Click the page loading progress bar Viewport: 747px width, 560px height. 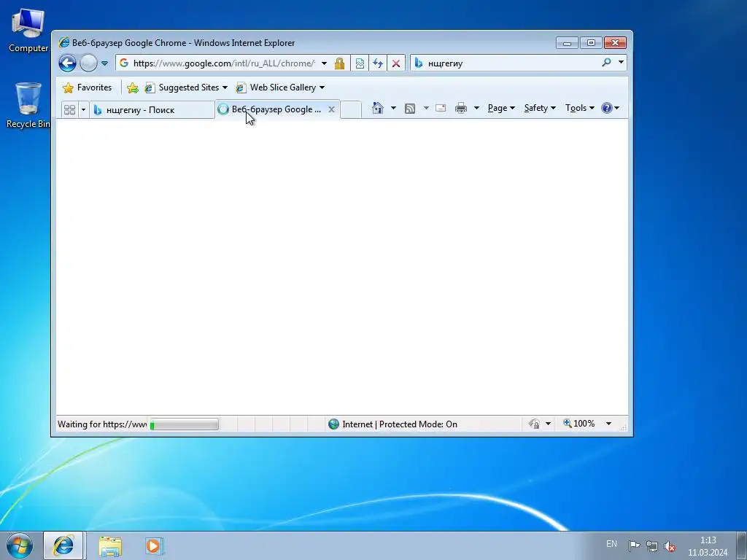[x=185, y=424]
